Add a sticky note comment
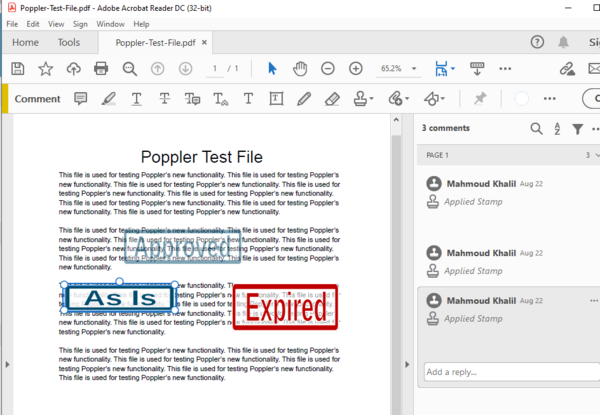Image resolution: width=600 pixels, height=415 pixels. pos(81,99)
